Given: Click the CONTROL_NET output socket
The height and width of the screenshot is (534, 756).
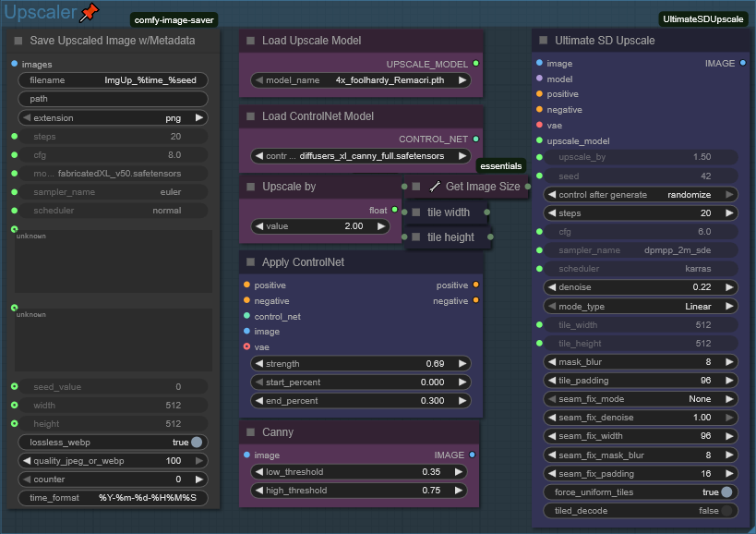Looking at the screenshot, I should pos(476,139).
